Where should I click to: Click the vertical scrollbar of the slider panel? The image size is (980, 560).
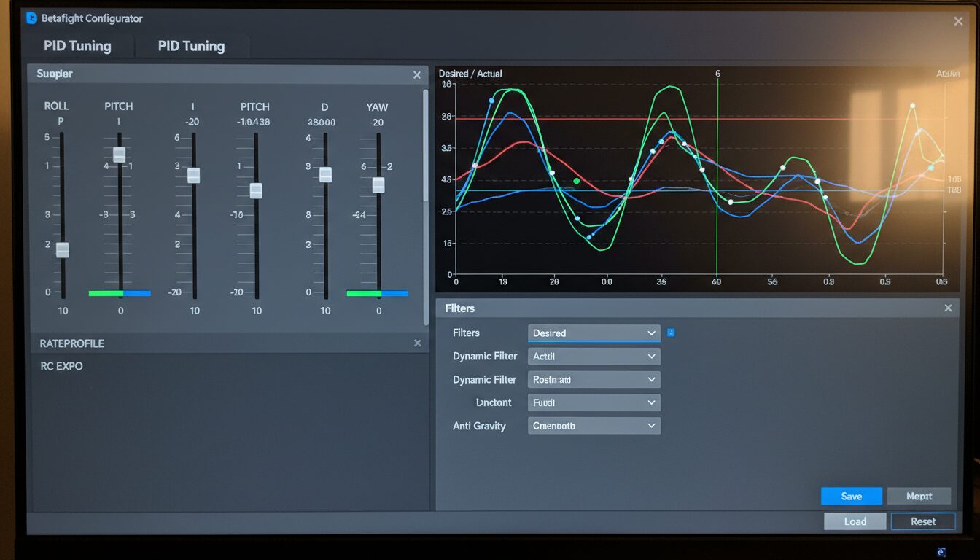(x=426, y=146)
